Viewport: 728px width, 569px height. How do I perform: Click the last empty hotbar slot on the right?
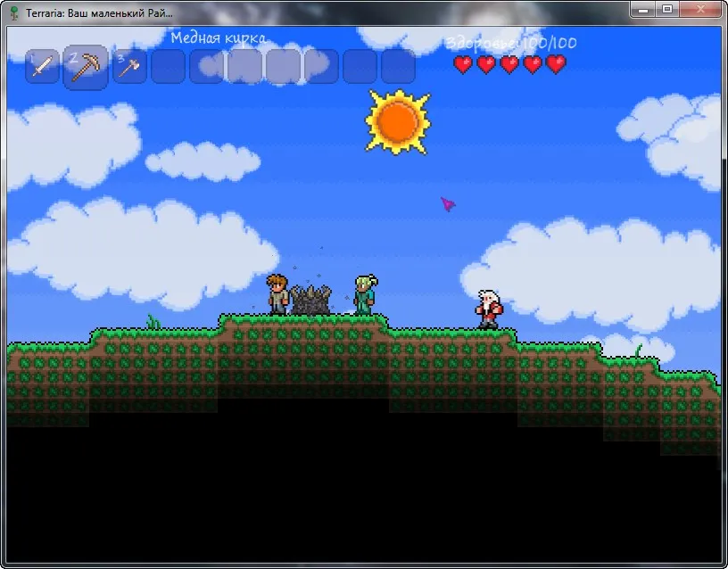point(398,66)
